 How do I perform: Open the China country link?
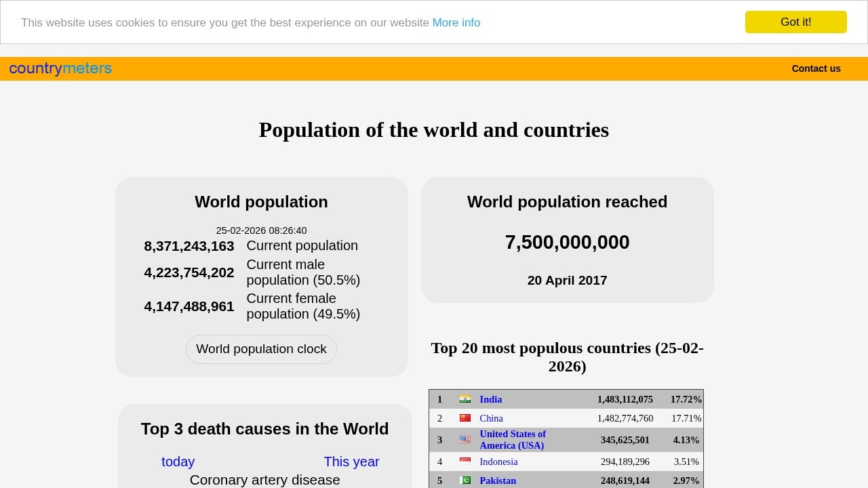[x=491, y=418]
